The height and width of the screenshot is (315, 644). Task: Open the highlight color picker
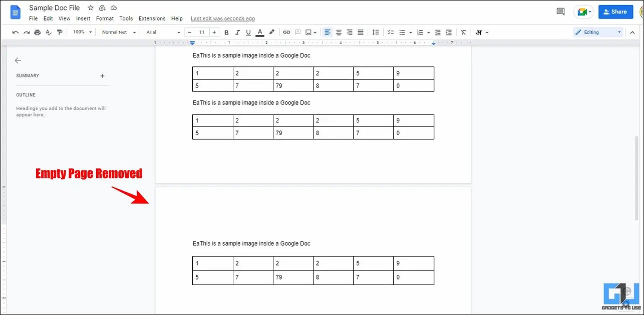(272, 32)
